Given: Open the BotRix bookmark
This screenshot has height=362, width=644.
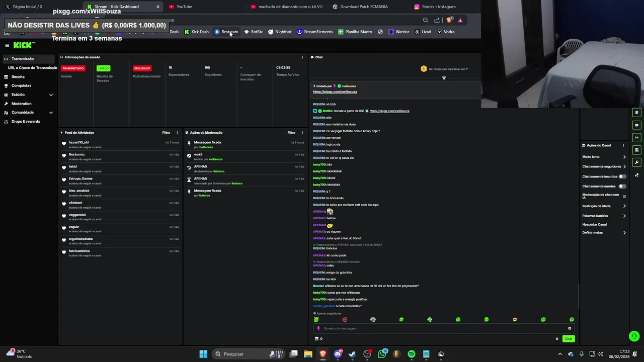Looking at the screenshot, I should click(254, 32).
